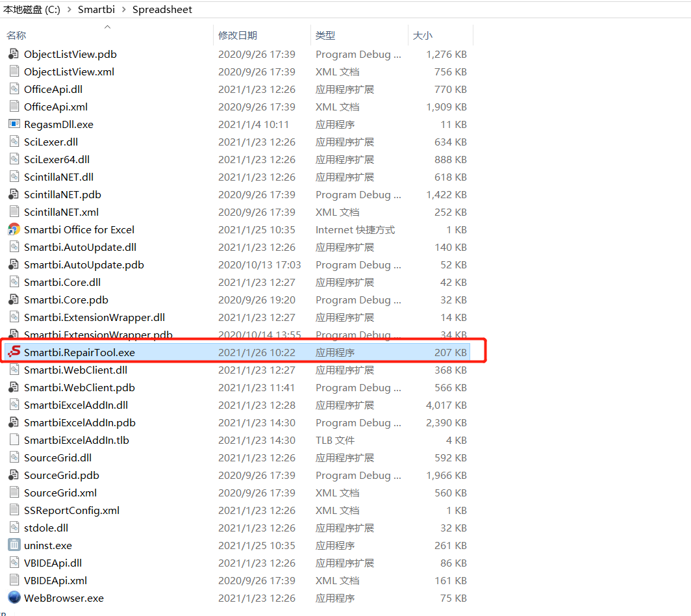This screenshot has height=616, width=691.
Task: Expand the chevron after Smartbi breadcrumb
Action: (124, 10)
